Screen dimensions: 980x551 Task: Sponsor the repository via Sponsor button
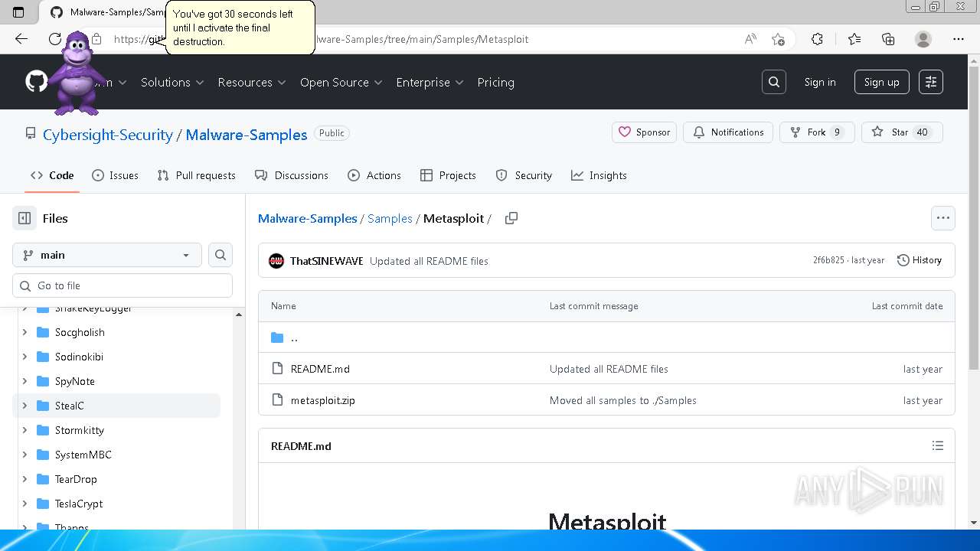pyautogui.click(x=645, y=132)
